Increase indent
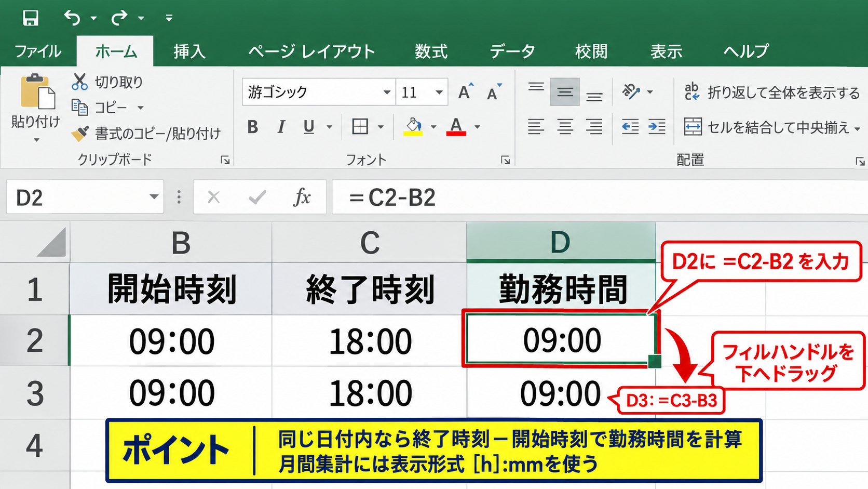 tap(657, 126)
